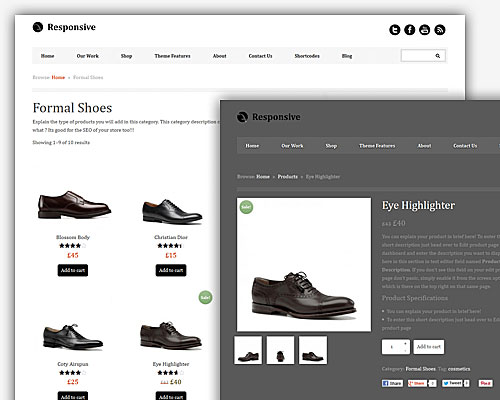The width and height of the screenshot is (500, 400).
Task: Open the Shop menu on white page
Action: click(126, 56)
